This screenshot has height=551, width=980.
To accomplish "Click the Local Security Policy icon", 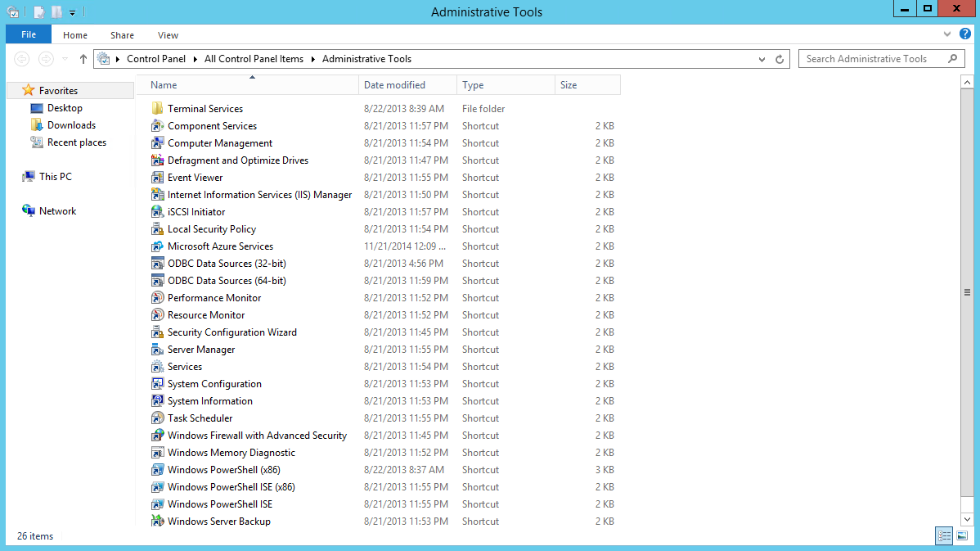I will click(158, 229).
